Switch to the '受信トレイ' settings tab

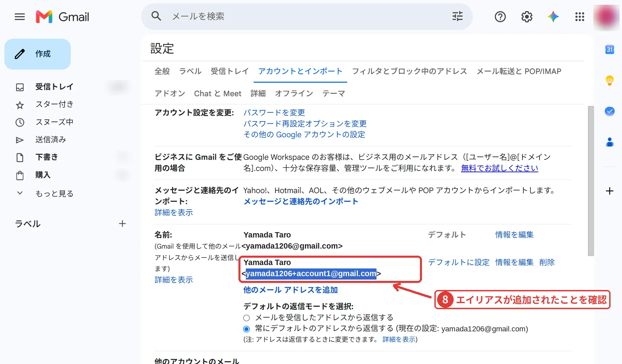tap(230, 71)
